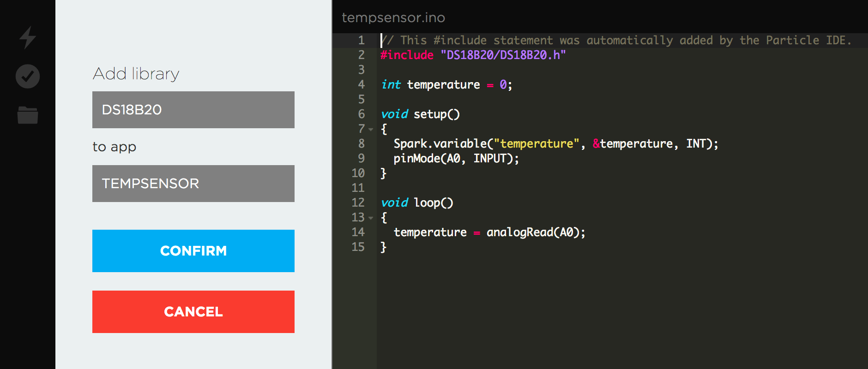Click the 'Add library' heading
The image size is (868, 369).
point(136,74)
